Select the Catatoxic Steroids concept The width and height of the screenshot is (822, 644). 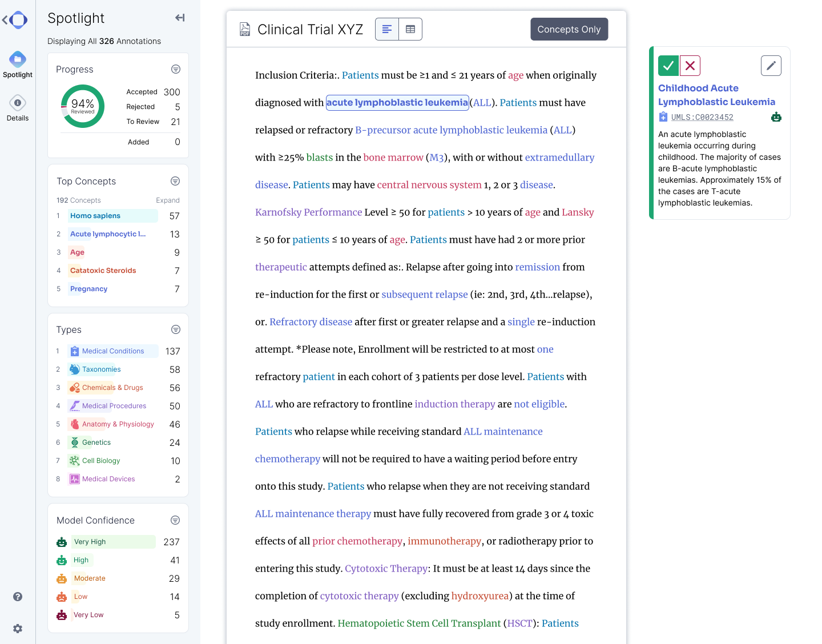(x=103, y=271)
